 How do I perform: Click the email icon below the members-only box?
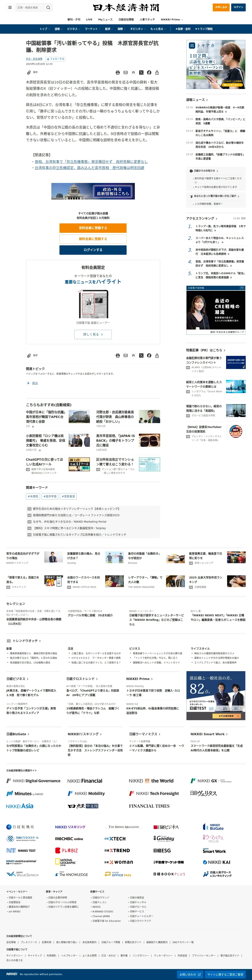[x=125, y=355]
